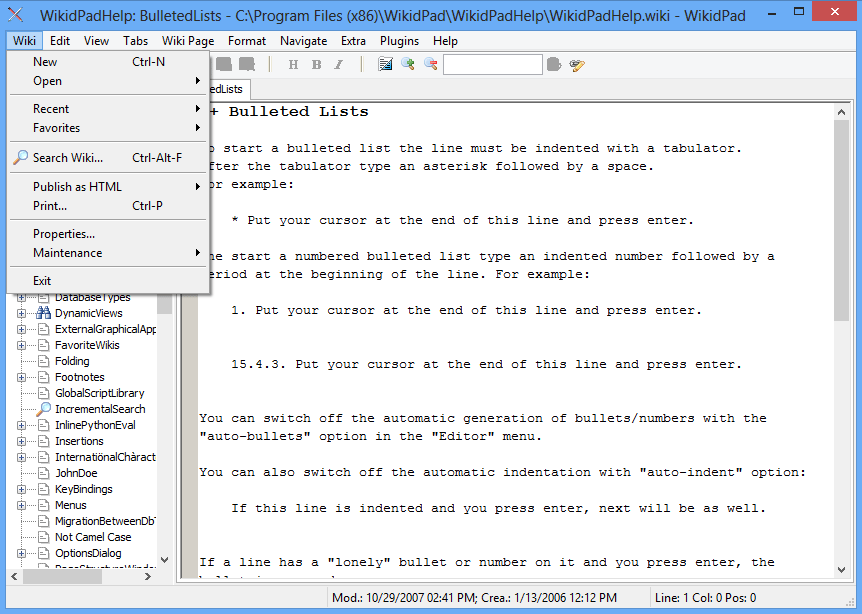This screenshot has height=614, width=862.
Task: Choose Print... from the Wiki menu
Action: 108,206
